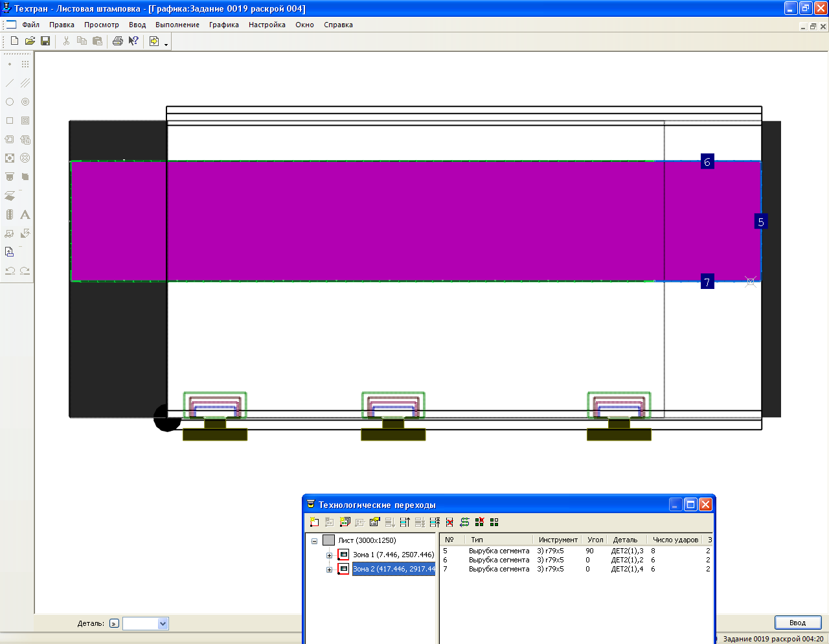
Task: Open the Выполнение menu
Action: [177, 25]
